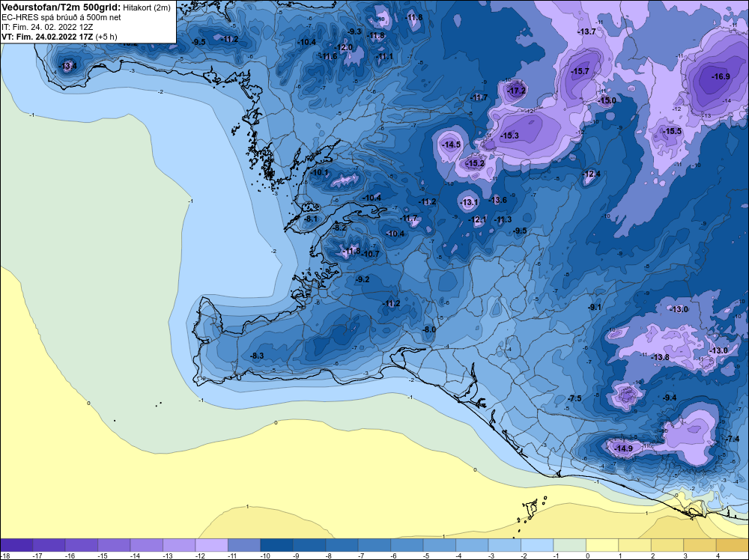
Task: Click the -11.3 temperature label
Action: (503, 219)
